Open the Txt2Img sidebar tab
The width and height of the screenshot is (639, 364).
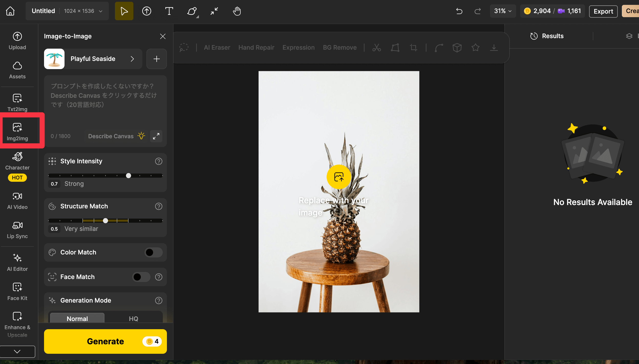coord(17,102)
